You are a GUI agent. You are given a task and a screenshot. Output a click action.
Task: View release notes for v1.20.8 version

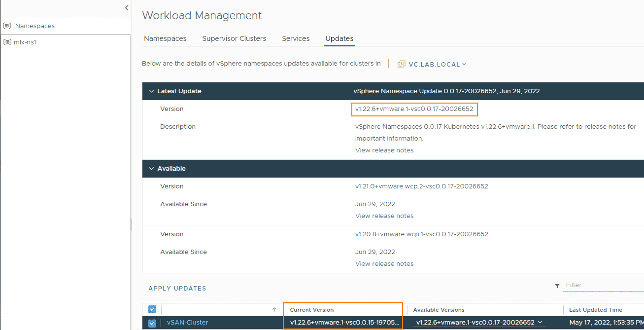(384, 263)
